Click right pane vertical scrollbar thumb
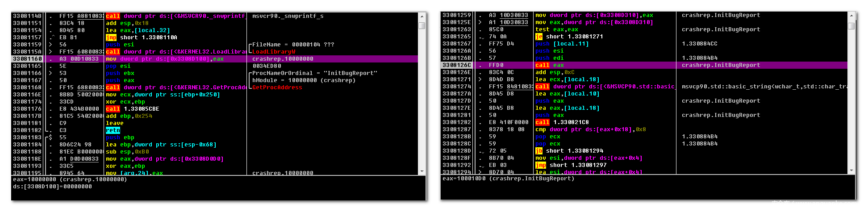This screenshot has width=868, height=212. click(851, 26)
